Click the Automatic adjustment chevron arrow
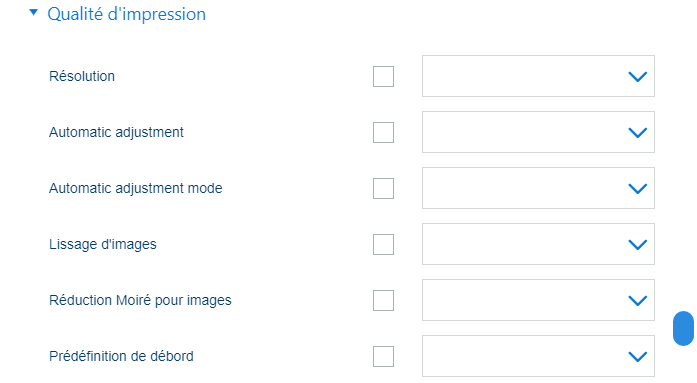Viewport: 697px width, 383px height. [x=637, y=133]
